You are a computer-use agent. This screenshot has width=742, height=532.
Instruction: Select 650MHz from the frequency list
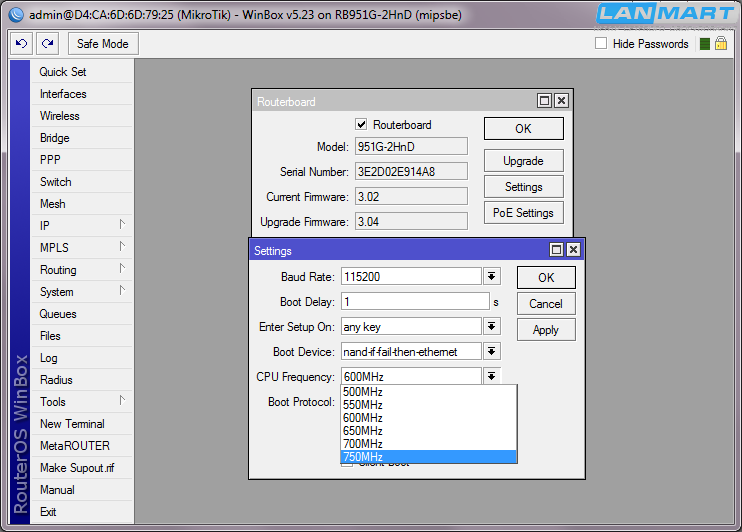click(x=429, y=431)
